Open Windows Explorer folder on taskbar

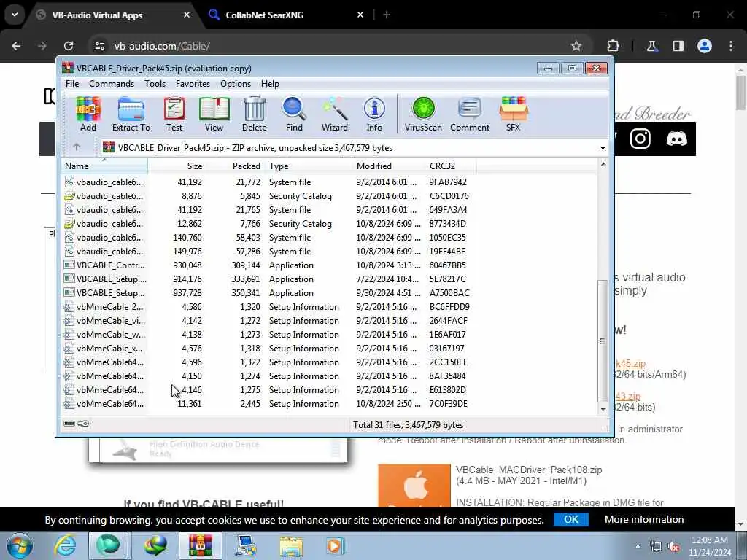[x=291, y=545]
